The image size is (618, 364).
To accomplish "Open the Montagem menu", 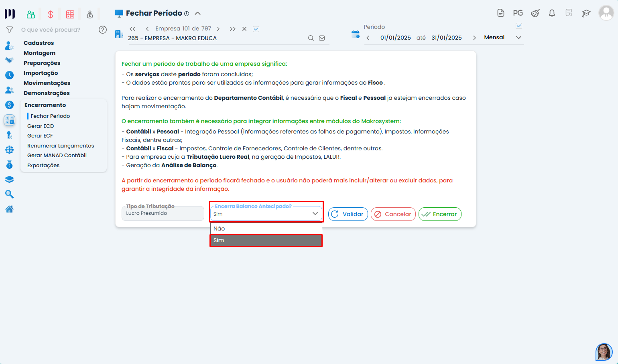I will coord(39,53).
